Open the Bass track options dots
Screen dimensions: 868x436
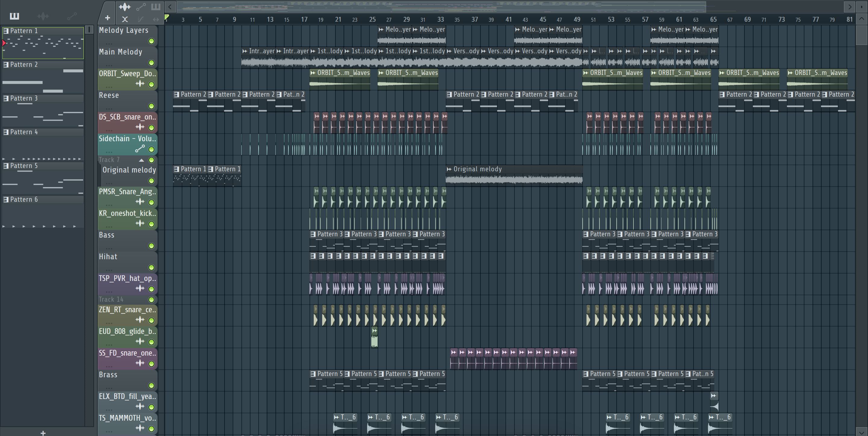pos(109,248)
